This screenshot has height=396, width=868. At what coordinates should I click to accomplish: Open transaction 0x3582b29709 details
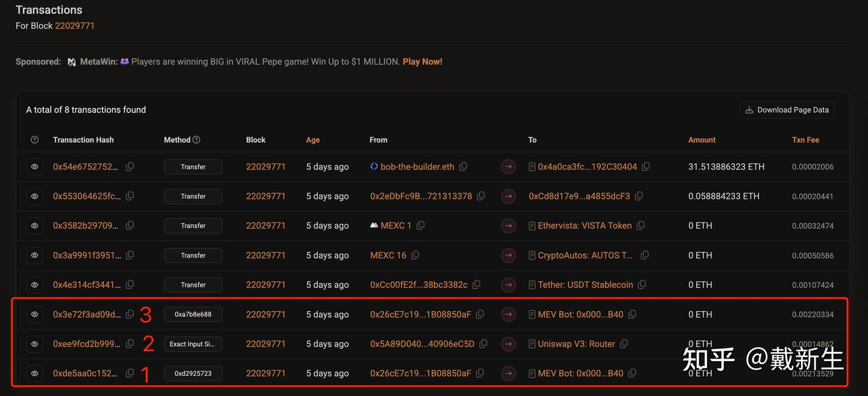pyautogui.click(x=86, y=226)
